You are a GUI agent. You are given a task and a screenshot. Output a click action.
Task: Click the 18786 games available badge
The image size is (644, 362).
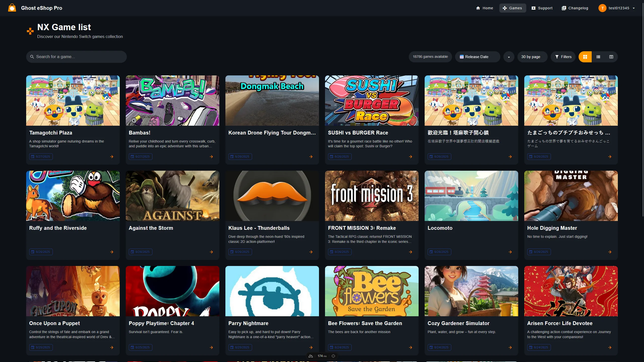[430, 57]
